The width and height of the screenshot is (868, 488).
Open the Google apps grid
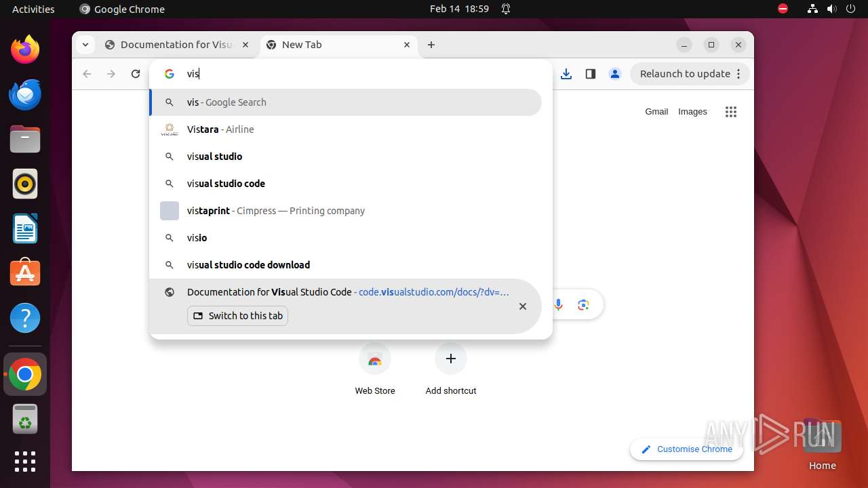(730, 112)
